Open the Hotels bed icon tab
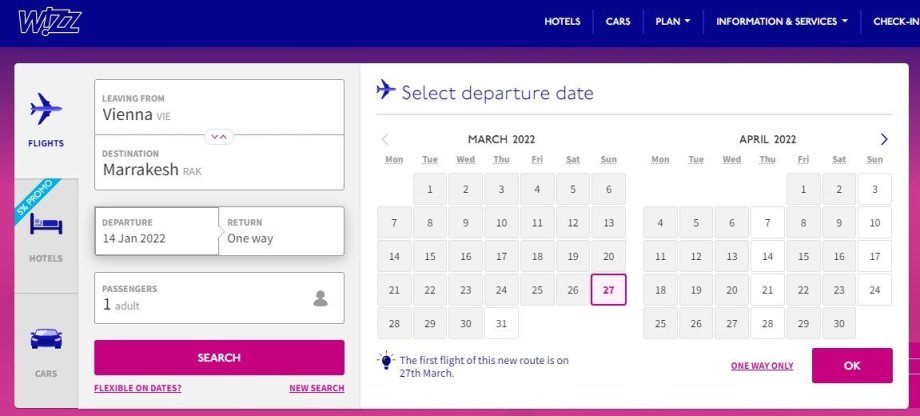The height and width of the screenshot is (416, 920). click(46, 224)
